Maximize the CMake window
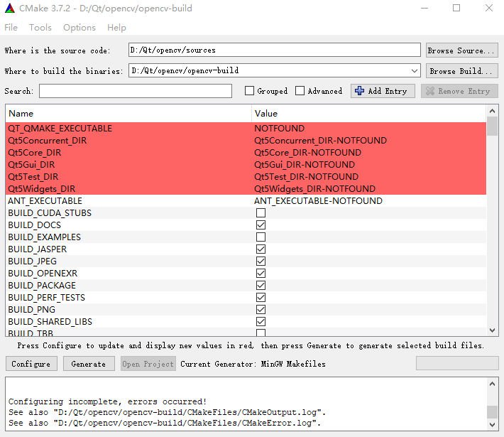The image size is (504, 437). tap(456, 8)
